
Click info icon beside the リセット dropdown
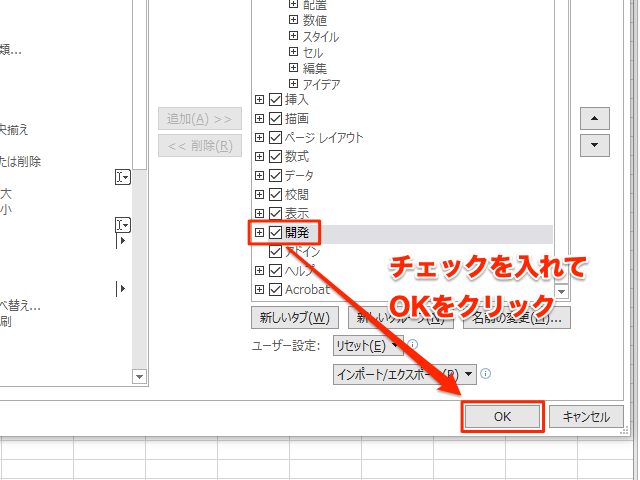point(412,345)
